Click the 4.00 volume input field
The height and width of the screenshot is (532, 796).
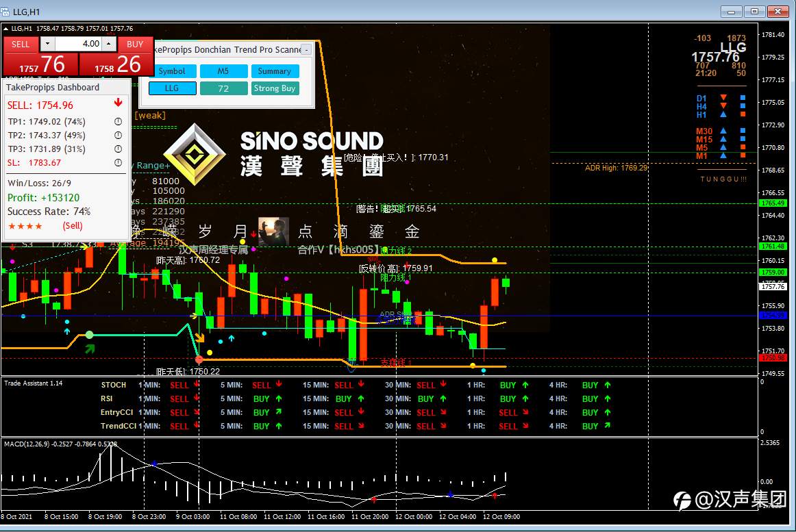78,44
